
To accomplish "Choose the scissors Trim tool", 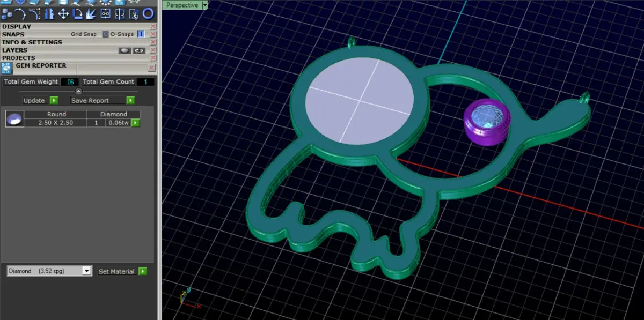I will 134,14.
